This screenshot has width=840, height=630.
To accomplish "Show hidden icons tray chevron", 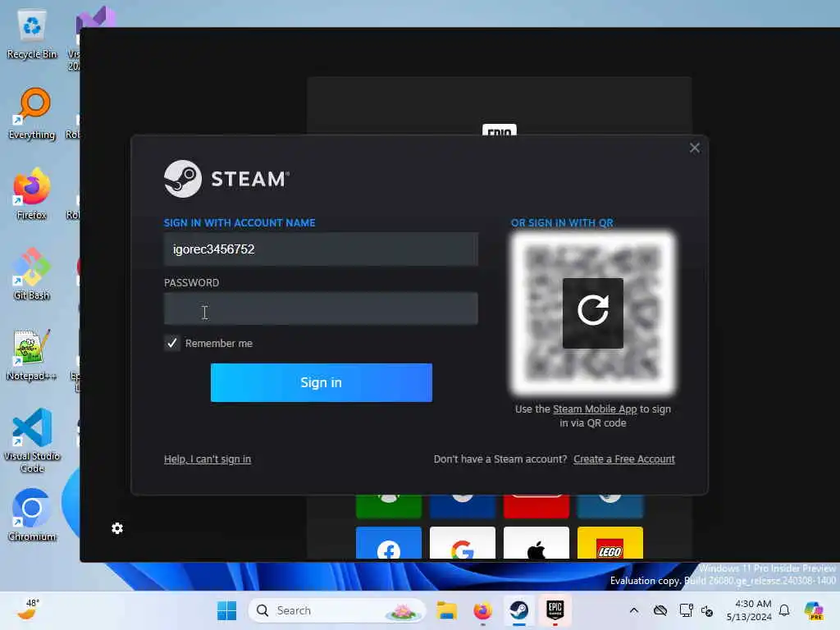I will tap(634, 610).
